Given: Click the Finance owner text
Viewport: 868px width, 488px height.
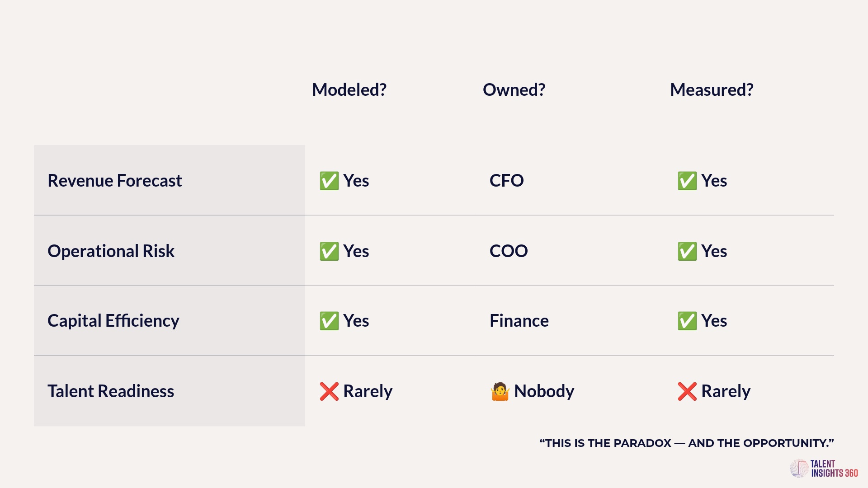Looking at the screenshot, I should pos(519,321).
